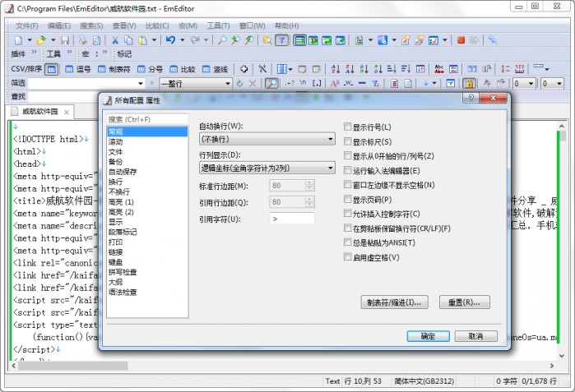Click the 确定 button
This screenshot has width=575, height=392.
click(428, 336)
